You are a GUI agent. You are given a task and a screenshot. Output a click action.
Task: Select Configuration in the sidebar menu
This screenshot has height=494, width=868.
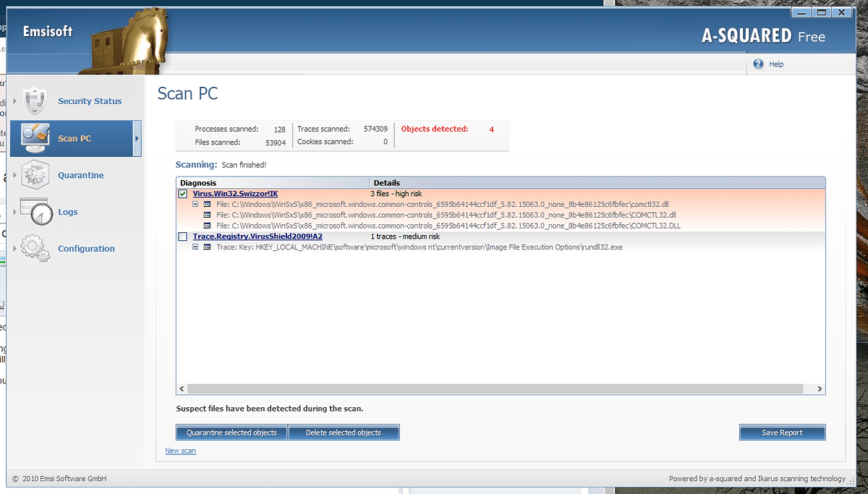(x=86, y=249)
